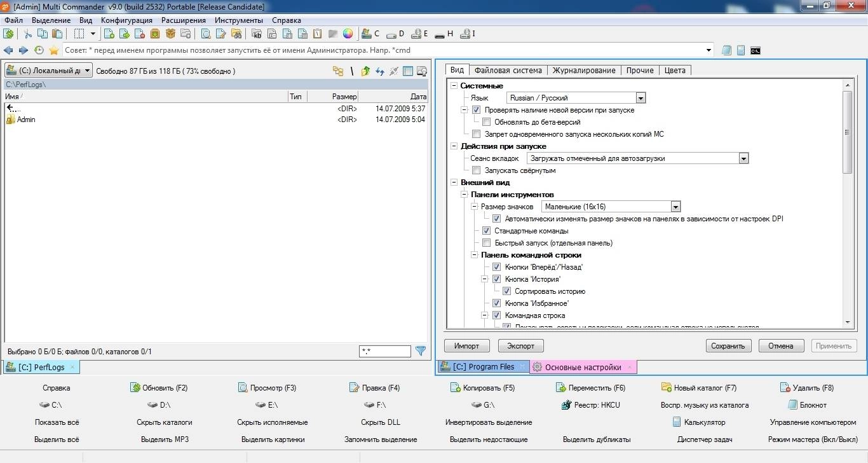Click drive H icon in toolbar
Screen dimensions: 868x463
[x=444, y=34]
